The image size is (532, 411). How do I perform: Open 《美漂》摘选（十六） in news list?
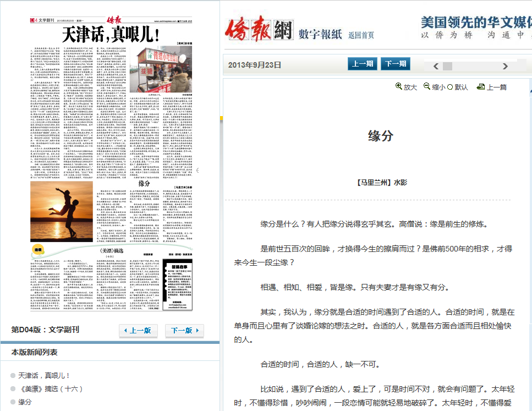[50, 388]
